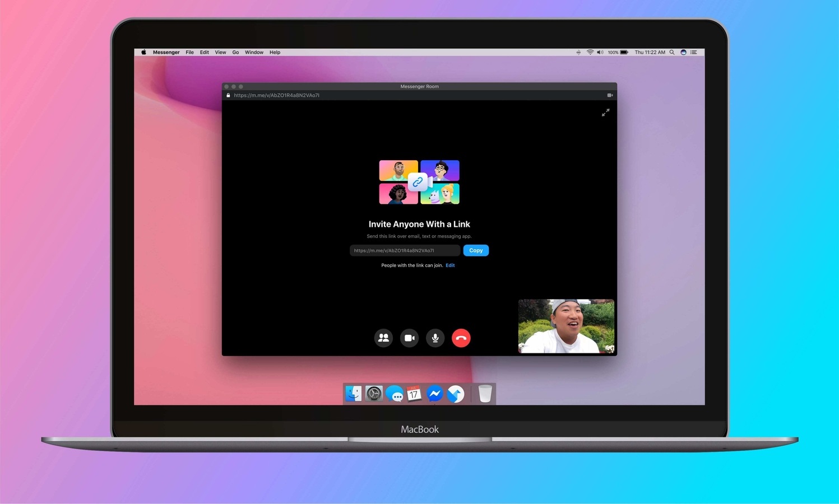
Task: Open the File menu
Action: (189, 52)
